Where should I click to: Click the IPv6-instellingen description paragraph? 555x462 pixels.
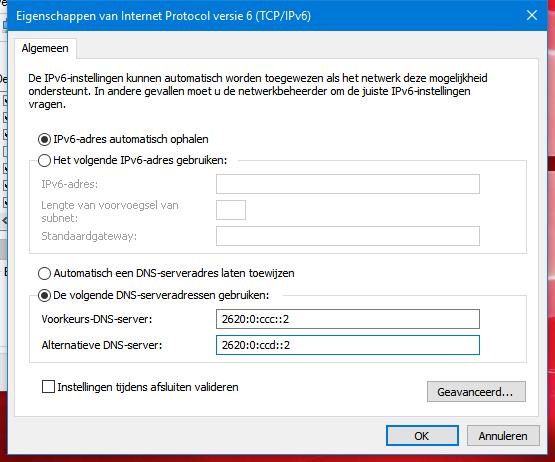[258, 91]
